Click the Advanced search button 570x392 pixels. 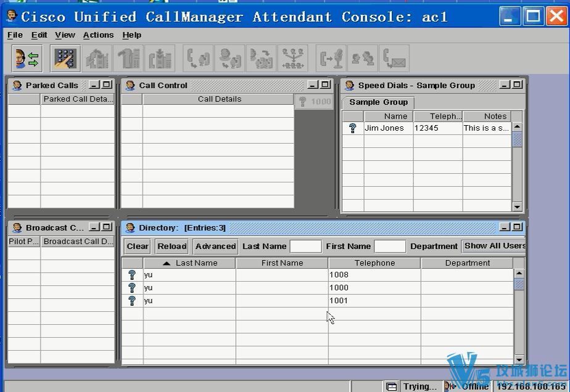tap(215, 247)
